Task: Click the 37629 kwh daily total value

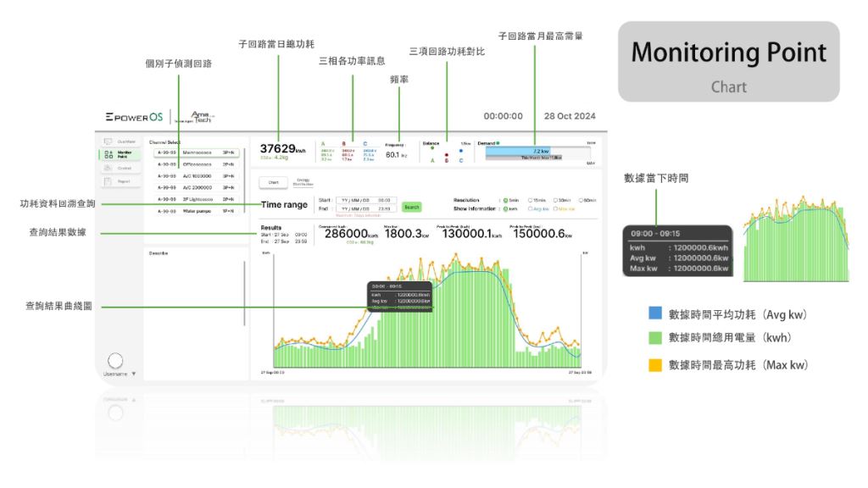Action: pyautogui.click(x=282, y=149)
